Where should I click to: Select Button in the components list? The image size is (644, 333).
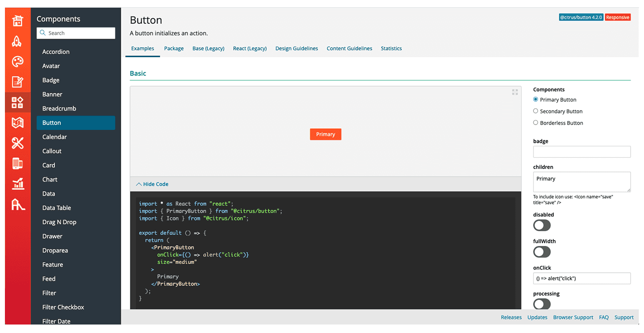click(76, 123)
